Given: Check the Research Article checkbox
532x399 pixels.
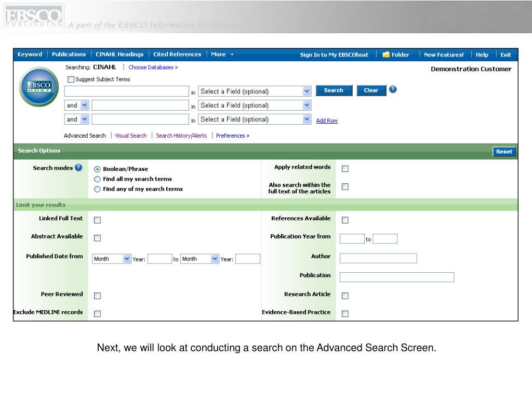Looking at the screenshot, I should click(x=345, y=296).
